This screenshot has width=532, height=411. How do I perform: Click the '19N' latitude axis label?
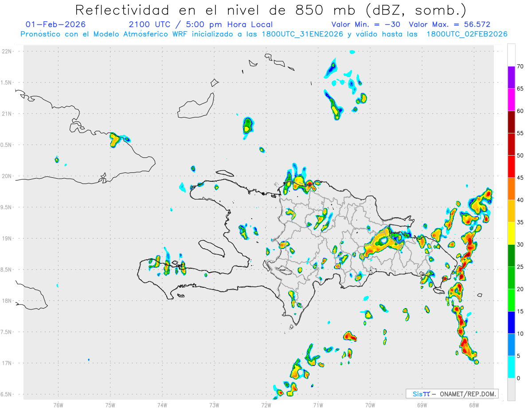click(7, 238)
